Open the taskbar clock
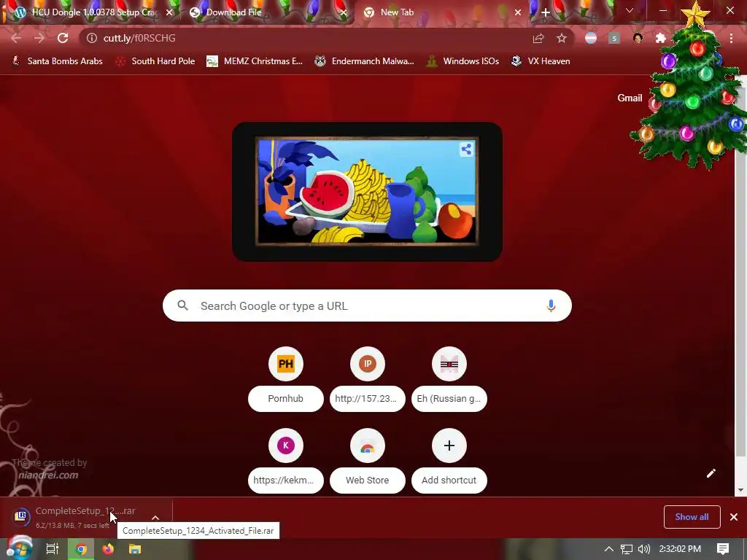 (680, 549)
